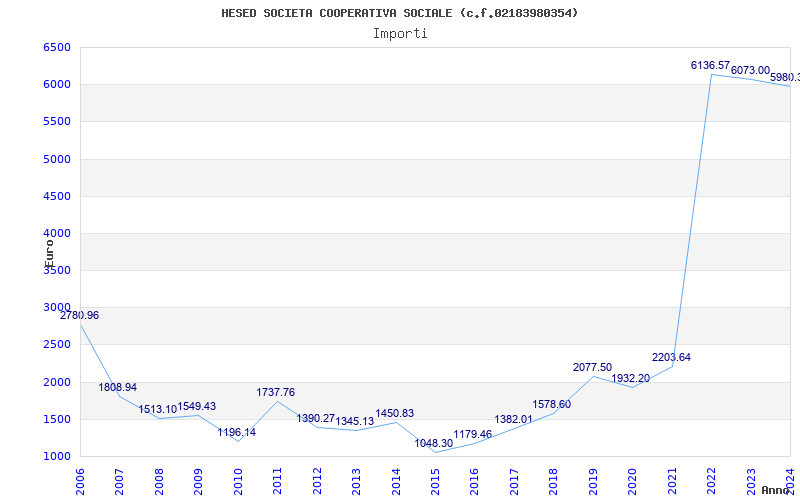The height and width of the screenshot is (500, 800).
Task: Click the 2007 x-axis year label
Action: (x=119, y=481)
